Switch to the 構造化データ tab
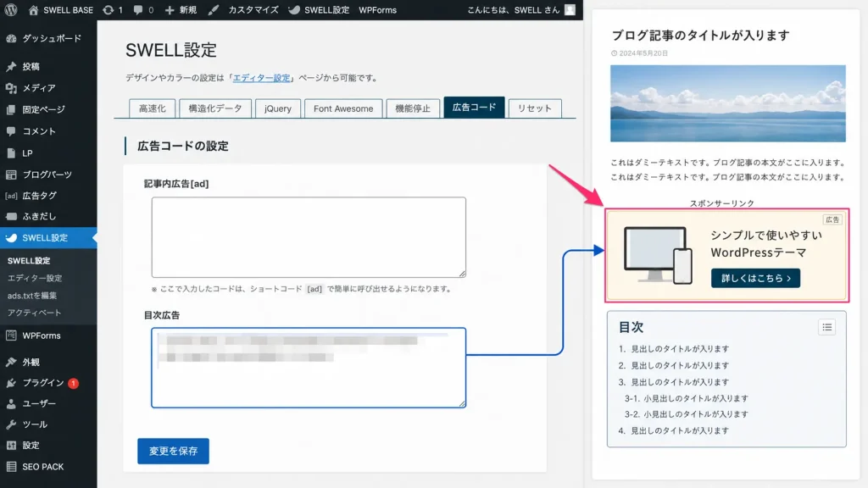This screenshot has height=488, width=868. pos(215,108)
